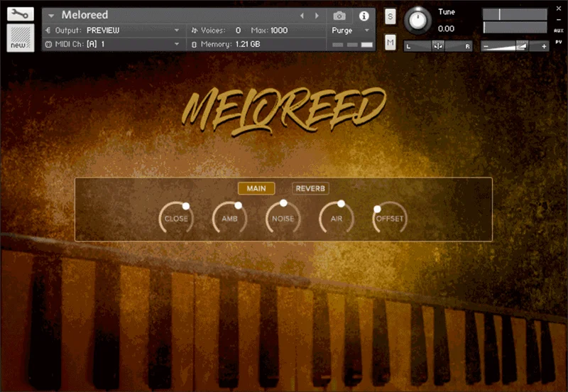Screen dimensions: 568x392
Task: Solo the instrument with S button
Action: point(390,16)
